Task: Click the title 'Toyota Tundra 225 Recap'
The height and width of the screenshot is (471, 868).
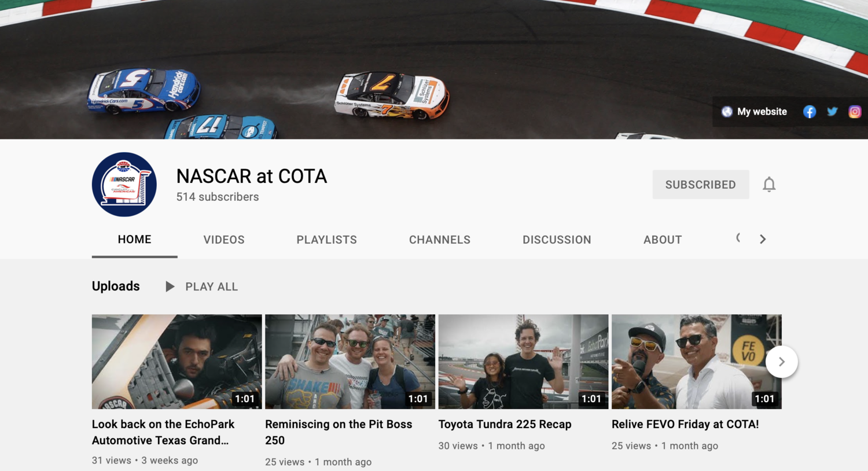Action: point(505,424)
